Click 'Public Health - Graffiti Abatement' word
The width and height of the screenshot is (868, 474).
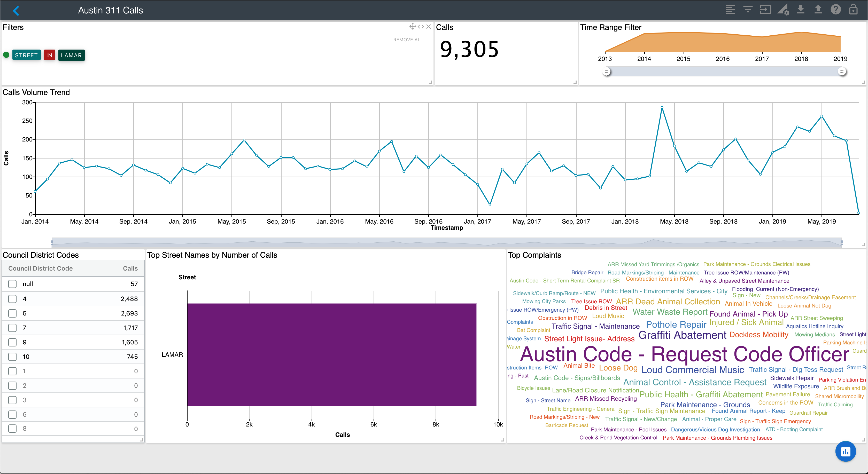[x=701, y=394]
